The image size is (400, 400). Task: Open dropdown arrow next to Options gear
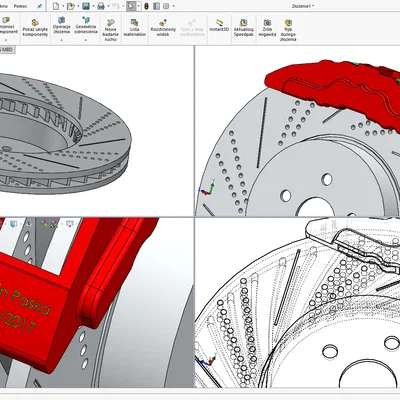173,6
